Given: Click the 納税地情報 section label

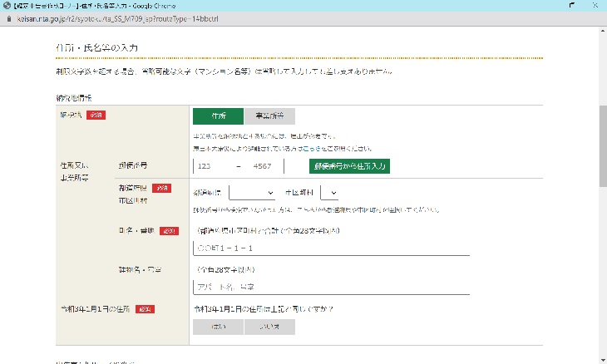Looking at the screenshot, I should pos(74,98).
